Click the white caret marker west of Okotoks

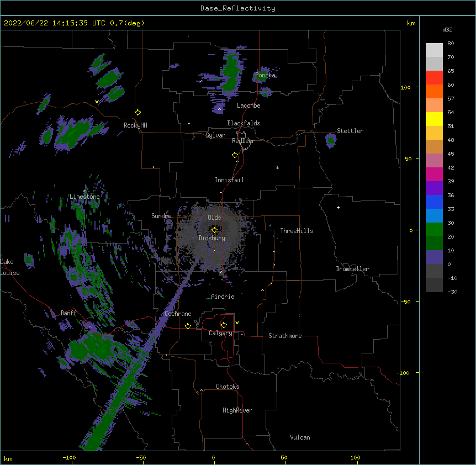pyautogui.click(x=201, y=390)
